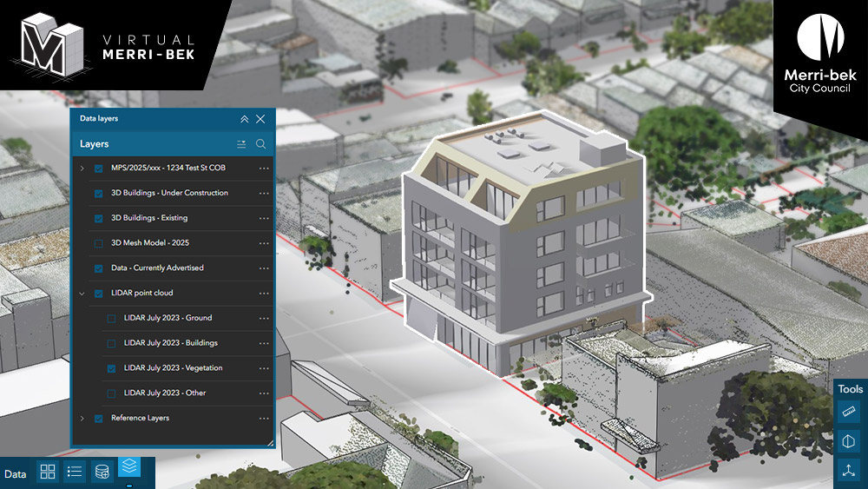
Task: Search layers with the magnifier icon
Action: [x=260, y=144]
